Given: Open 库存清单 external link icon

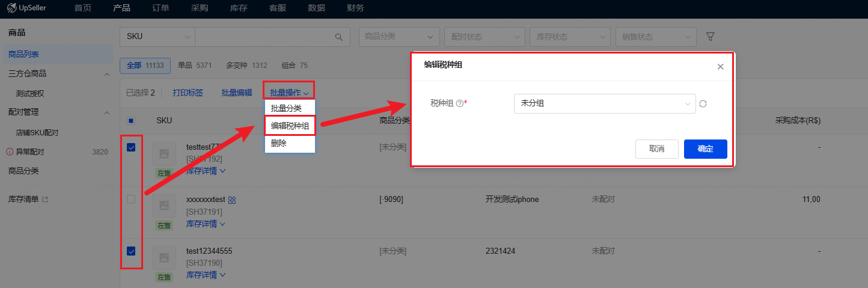Looking at the screenshot, I should [x=44, y=199].
